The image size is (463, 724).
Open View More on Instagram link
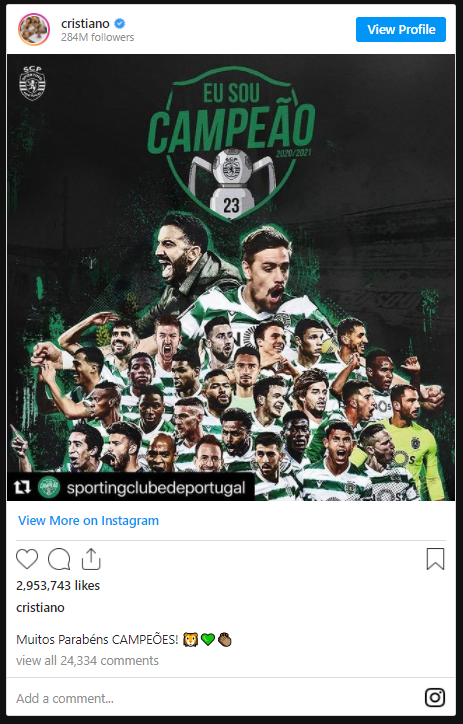coord(88,520)
